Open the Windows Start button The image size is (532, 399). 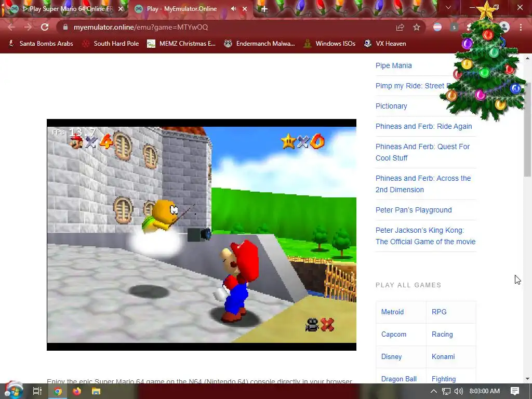14,391
